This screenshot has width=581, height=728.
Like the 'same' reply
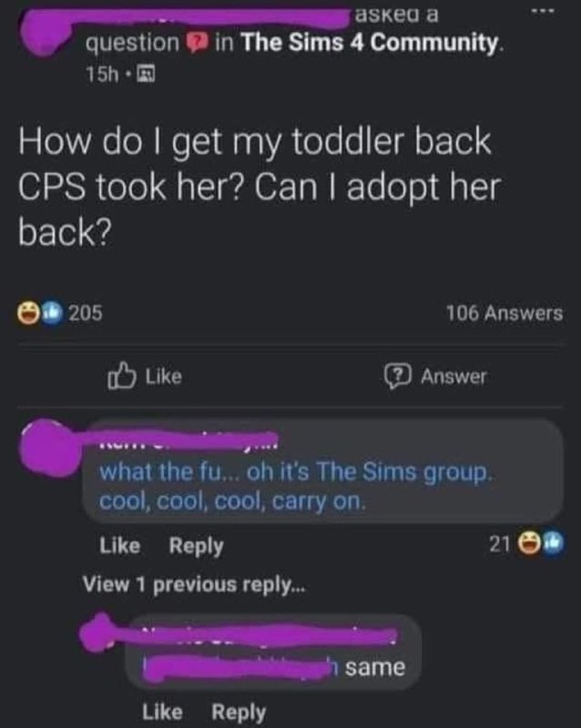tap(162, 712)
